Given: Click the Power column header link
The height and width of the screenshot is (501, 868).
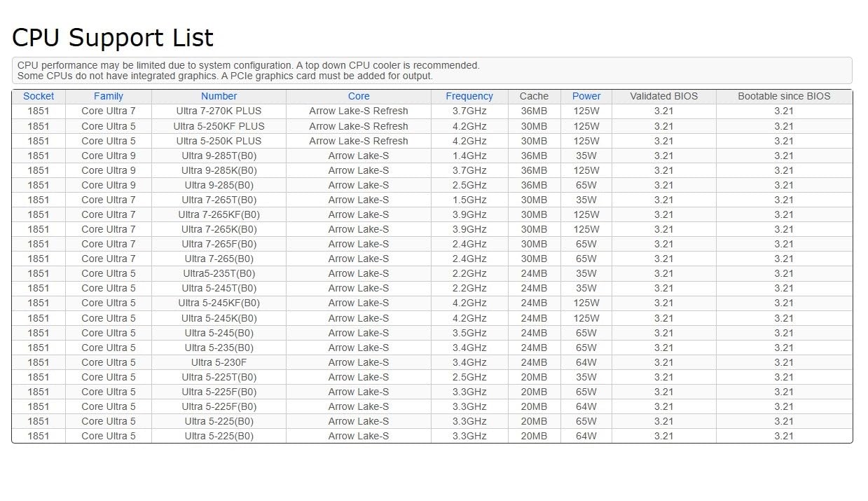Looking at the screenshot, I should click(586, 96).
